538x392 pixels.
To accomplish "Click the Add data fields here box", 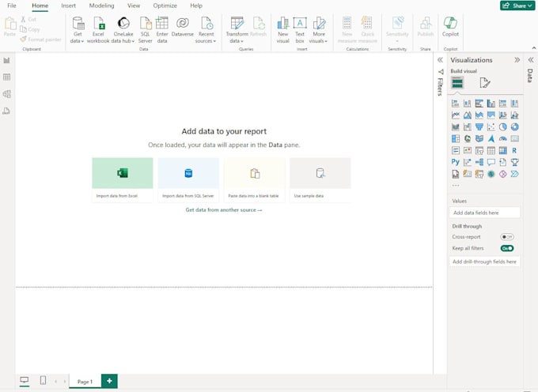I will pyautogui.click(x=485, y=213).
